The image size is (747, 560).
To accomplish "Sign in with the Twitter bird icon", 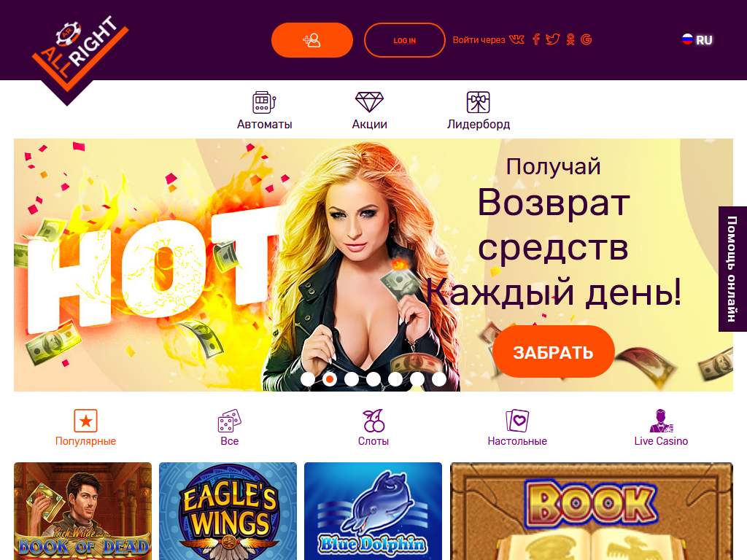I will tap(553, 39).
